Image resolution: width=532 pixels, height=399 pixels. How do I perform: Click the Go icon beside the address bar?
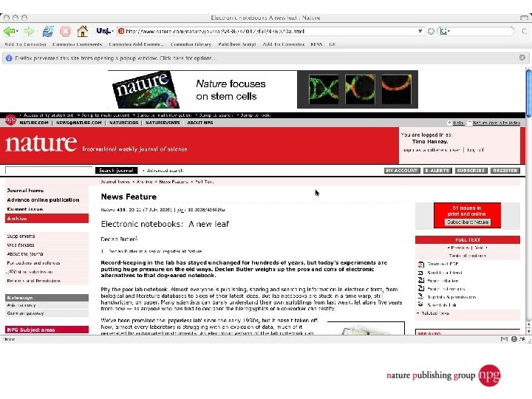[x=431, y=31]
